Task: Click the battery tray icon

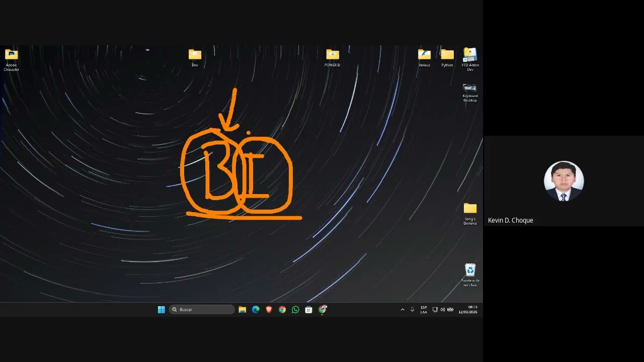Action: coord(450,310)
